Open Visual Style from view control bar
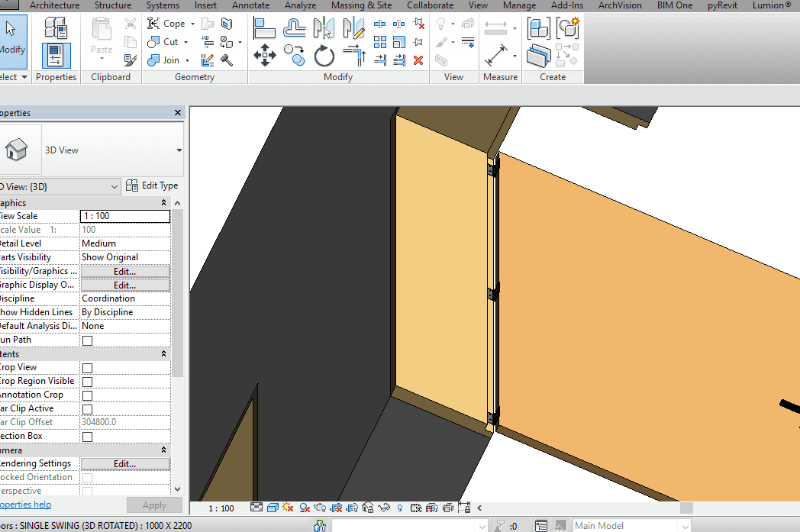This screenshot has height=532, width=800. 272,508
